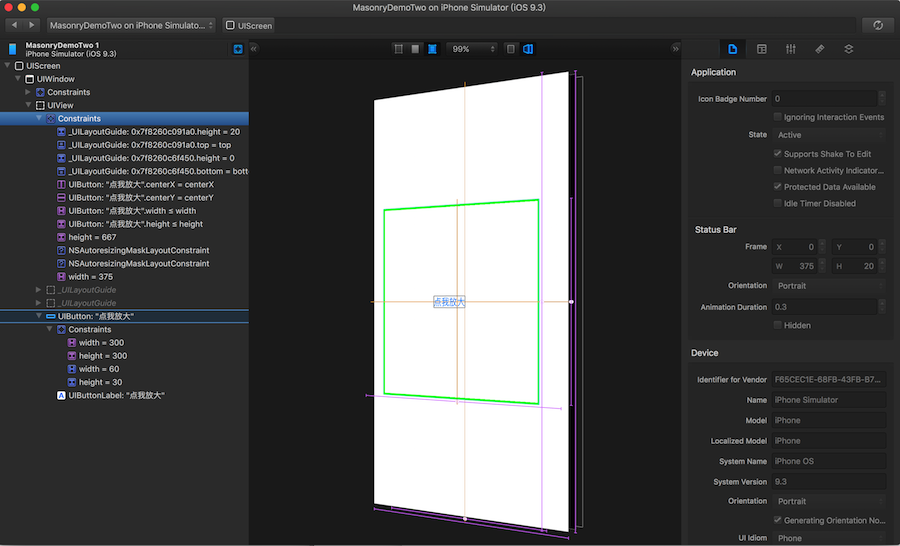Viewport: 900px width, 546px height.
Task: Select the UIButton centerY = centerY constraint
Action: click(124, 198)
